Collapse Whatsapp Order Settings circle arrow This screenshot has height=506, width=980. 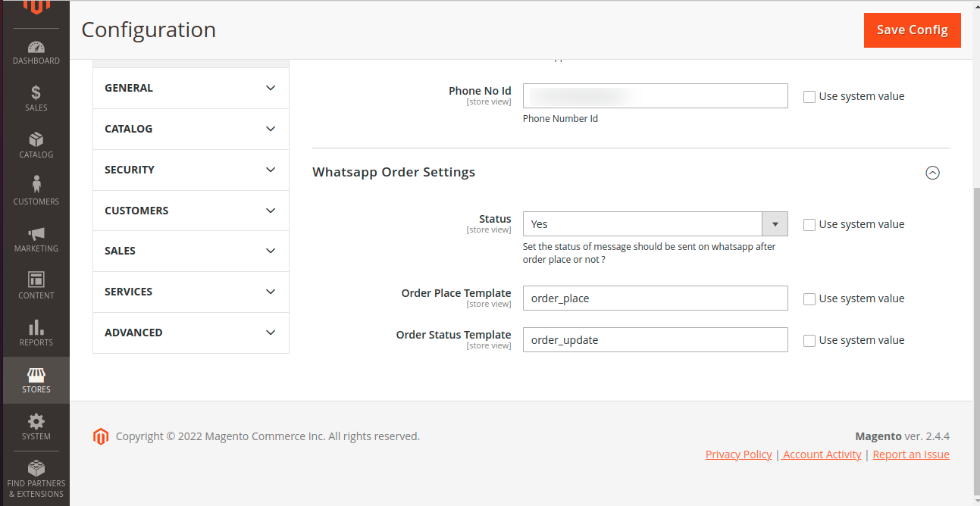click(932, 173)
